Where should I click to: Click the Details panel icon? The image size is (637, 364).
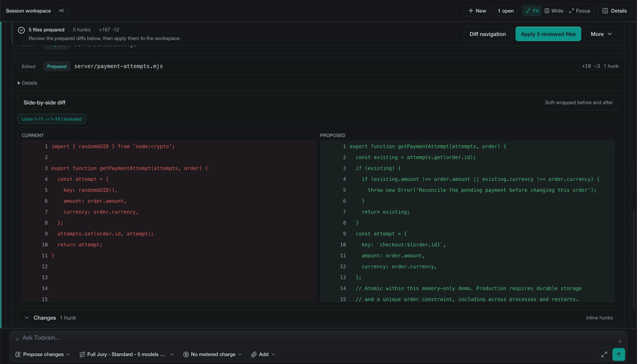(x=605, y=11)
